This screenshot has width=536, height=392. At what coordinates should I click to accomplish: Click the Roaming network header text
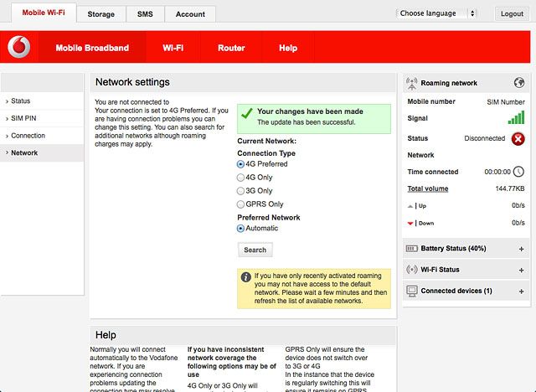[449, 83]
